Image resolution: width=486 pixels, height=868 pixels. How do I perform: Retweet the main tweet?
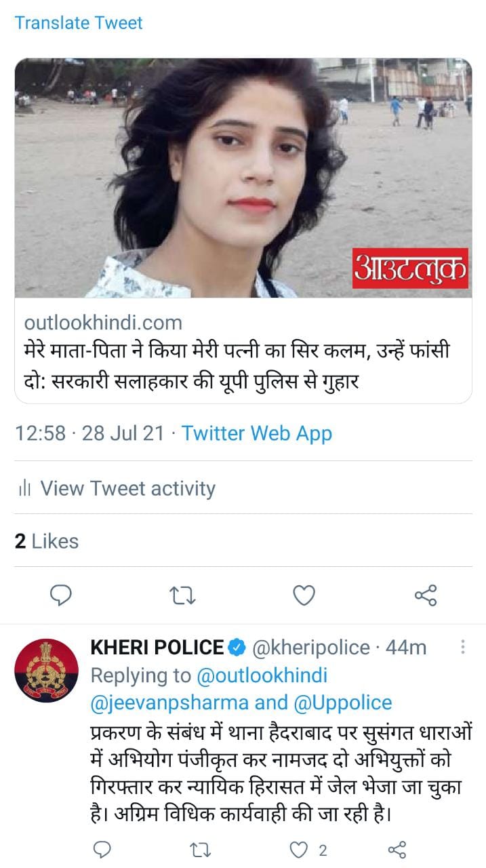pos(182,595)
